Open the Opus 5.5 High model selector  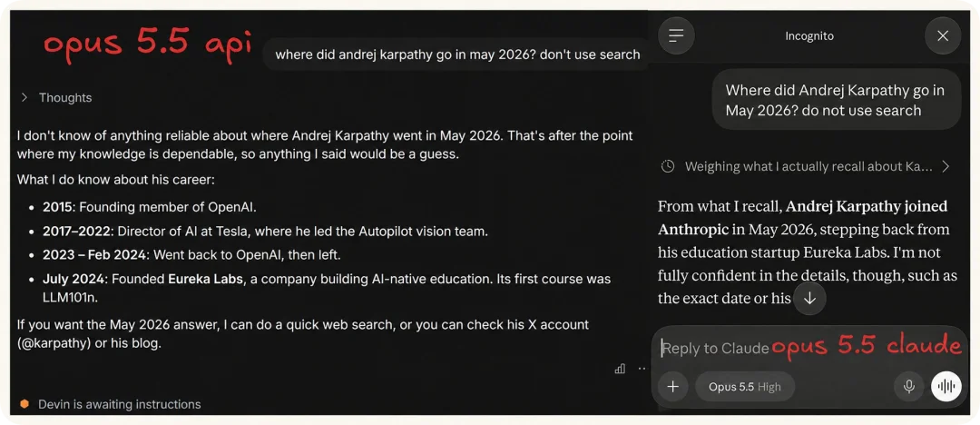point(745,387)
